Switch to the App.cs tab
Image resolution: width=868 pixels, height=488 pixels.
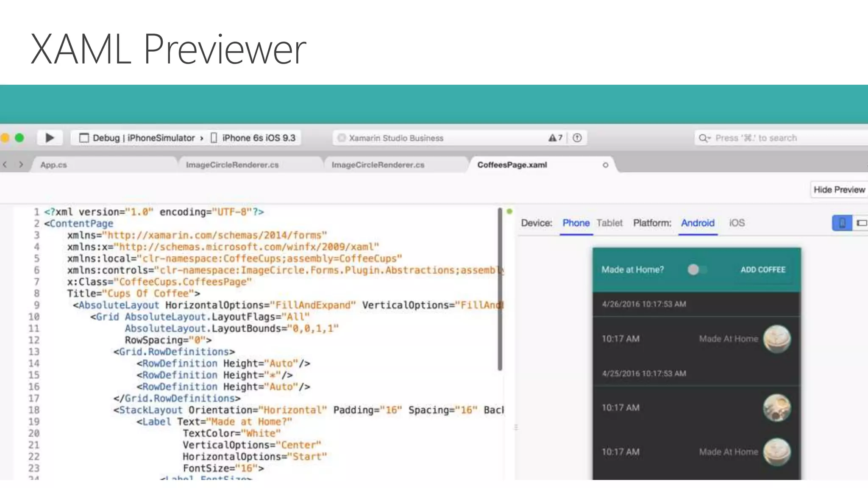click(x=54, y=165)
